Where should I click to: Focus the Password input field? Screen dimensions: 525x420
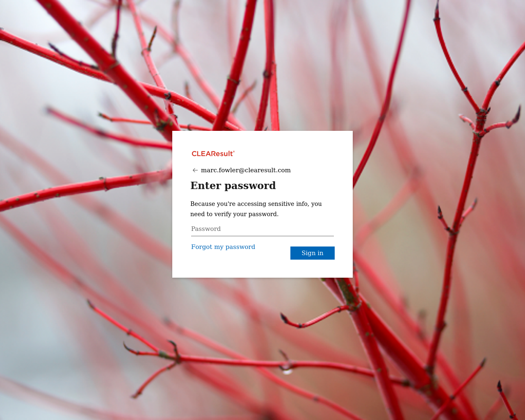[262, 229]
